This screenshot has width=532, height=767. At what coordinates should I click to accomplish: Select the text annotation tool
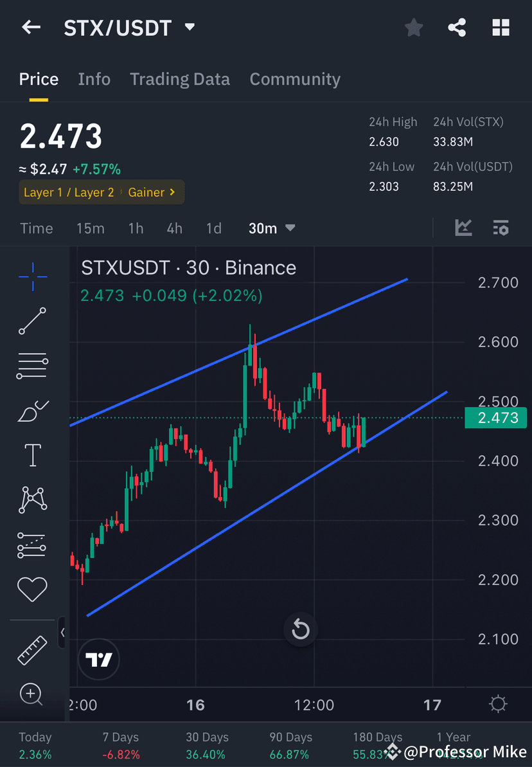(32, 455)
